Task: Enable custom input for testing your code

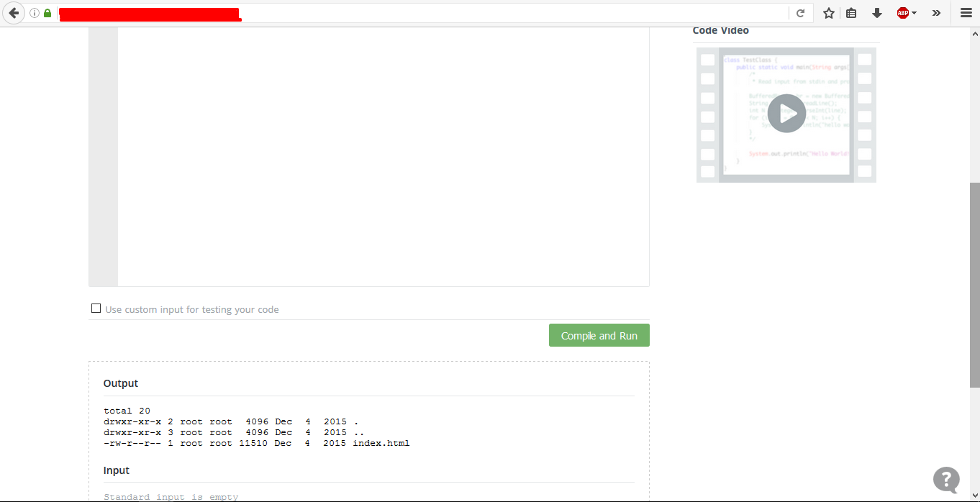Action: pyautogui.click(x=96, y=309)
